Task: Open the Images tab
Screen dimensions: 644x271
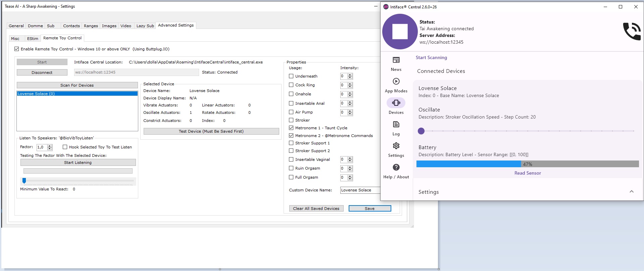Action: coord(109,26)
